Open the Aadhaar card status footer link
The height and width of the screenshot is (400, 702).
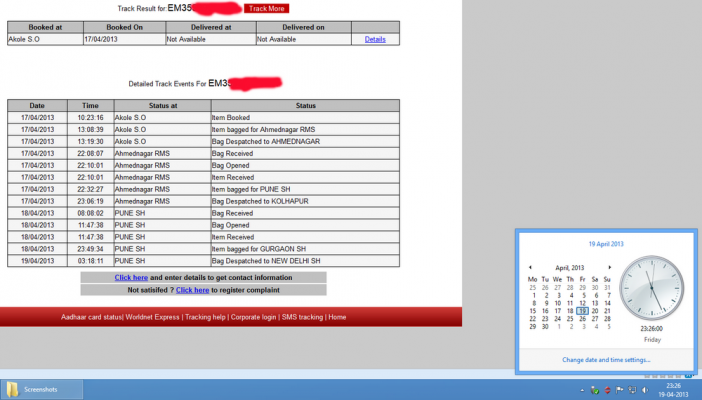pos(91,317)
